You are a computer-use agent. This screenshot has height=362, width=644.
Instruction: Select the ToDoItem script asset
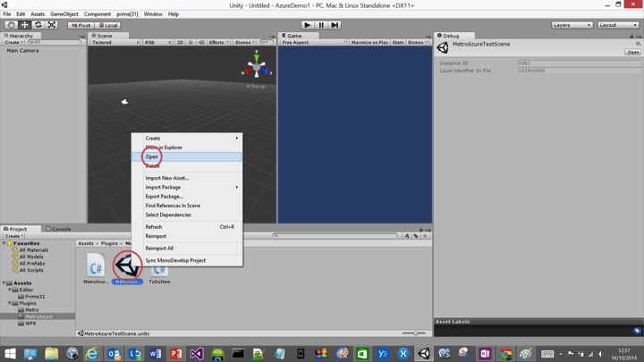point(159,274)
